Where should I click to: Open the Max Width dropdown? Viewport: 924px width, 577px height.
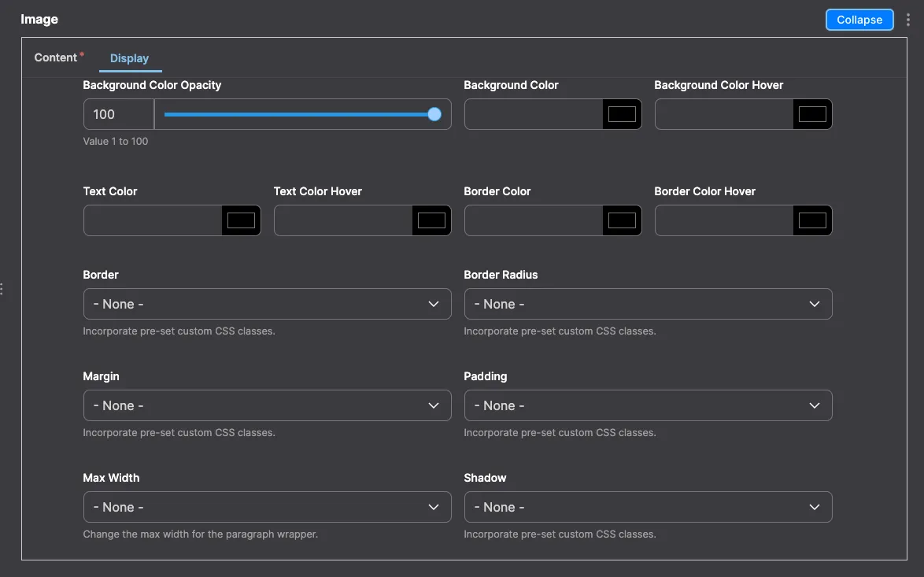(x=268, y=507)
